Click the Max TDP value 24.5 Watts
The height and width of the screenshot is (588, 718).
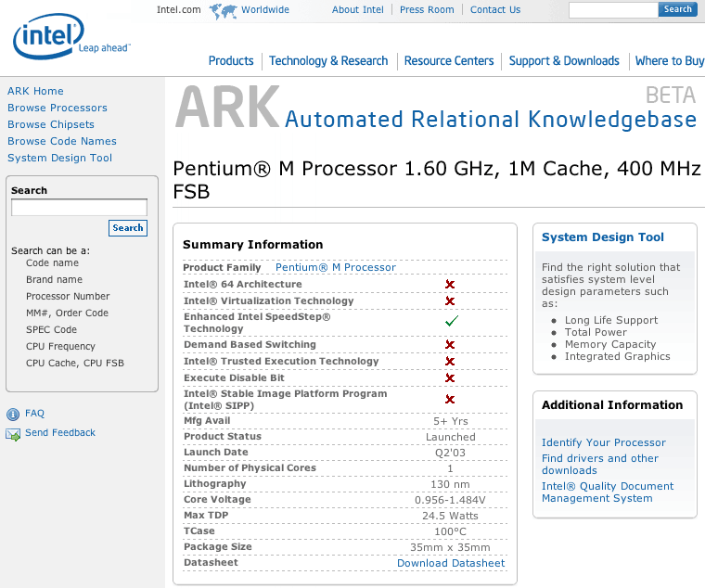450,516
